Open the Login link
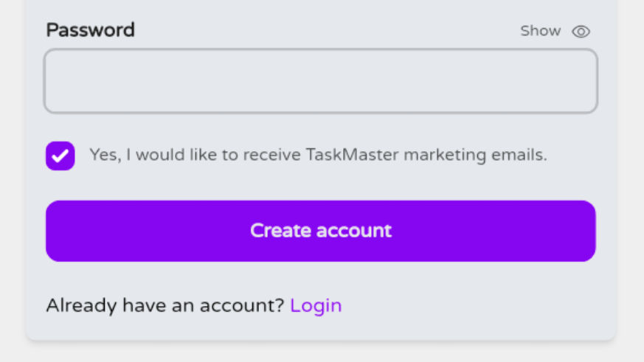The height and width of the screenshot is (362, 644). click(316, 305)
